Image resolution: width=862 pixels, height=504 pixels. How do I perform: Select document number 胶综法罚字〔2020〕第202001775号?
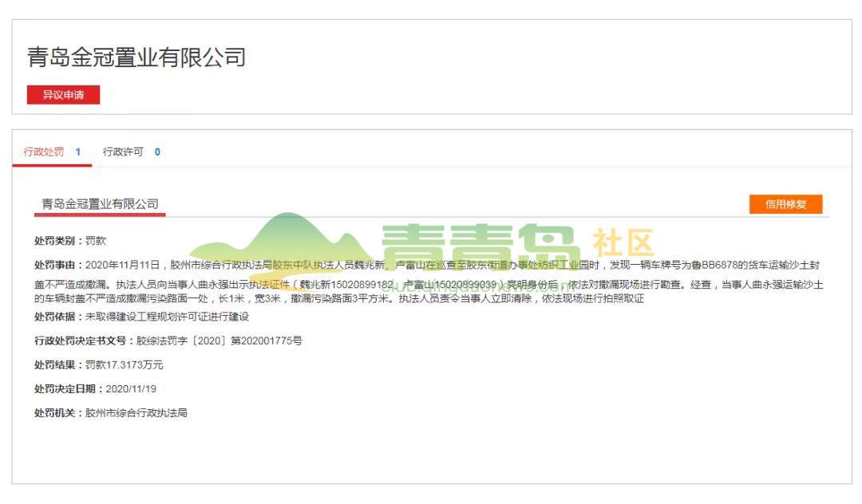pos(219,341)
